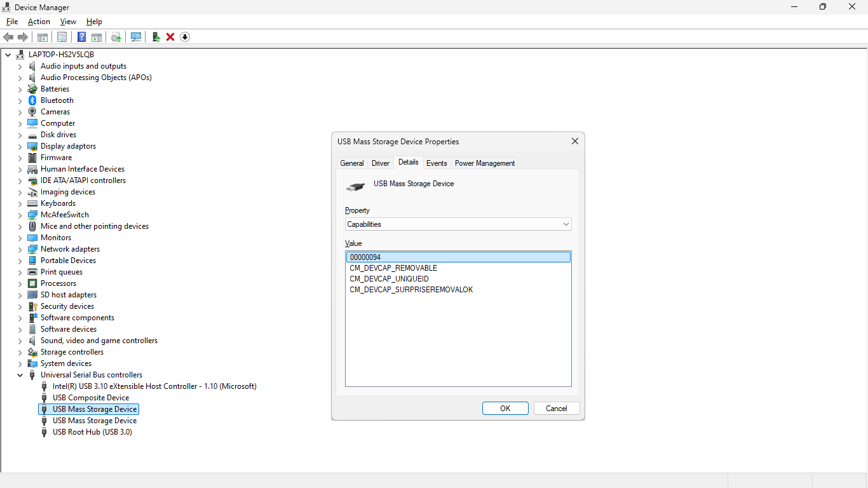Viewport: 868px width, 488px height.
Task: Expand the Software components node
Action: pos(20,318)
